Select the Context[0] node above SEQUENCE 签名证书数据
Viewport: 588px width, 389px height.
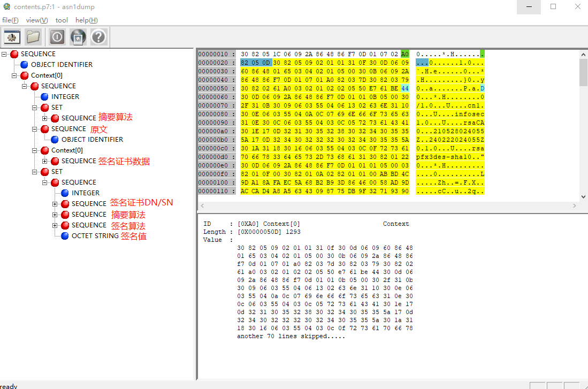point(67,150)
